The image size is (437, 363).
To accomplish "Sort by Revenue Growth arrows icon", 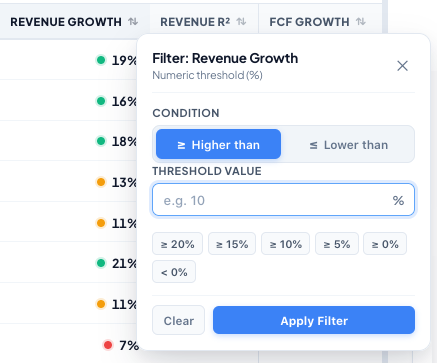I will coord(133,22).
